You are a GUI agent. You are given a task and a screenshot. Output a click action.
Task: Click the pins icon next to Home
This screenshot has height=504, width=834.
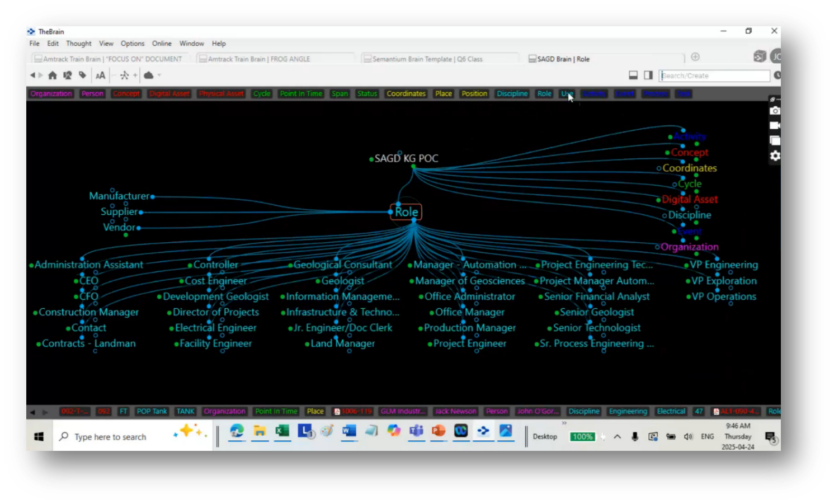click(68, 75)
